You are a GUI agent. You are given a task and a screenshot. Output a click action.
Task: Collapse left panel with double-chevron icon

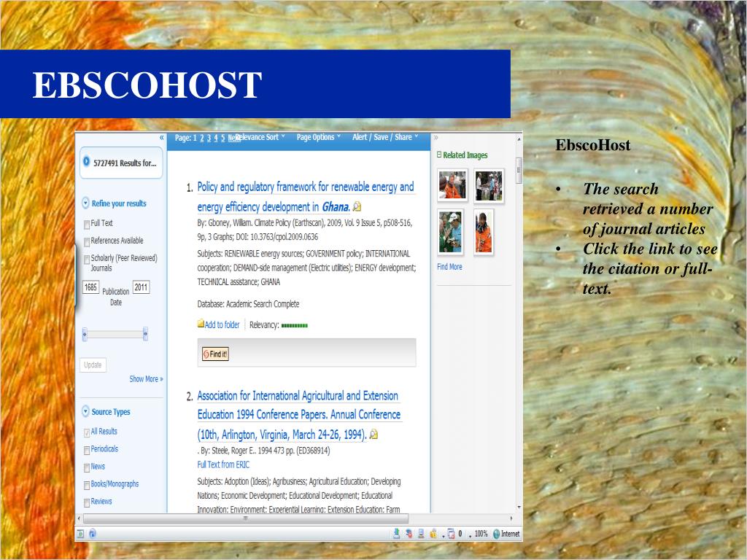pos(161,138)
